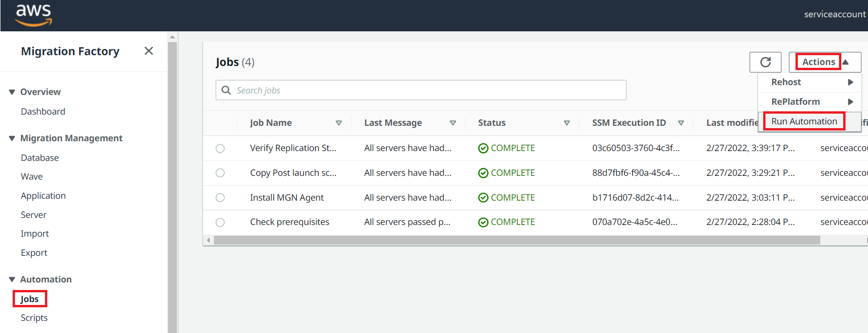Click the Search jobs input field
The image size is (868, 333).
(x=421, y=90)
